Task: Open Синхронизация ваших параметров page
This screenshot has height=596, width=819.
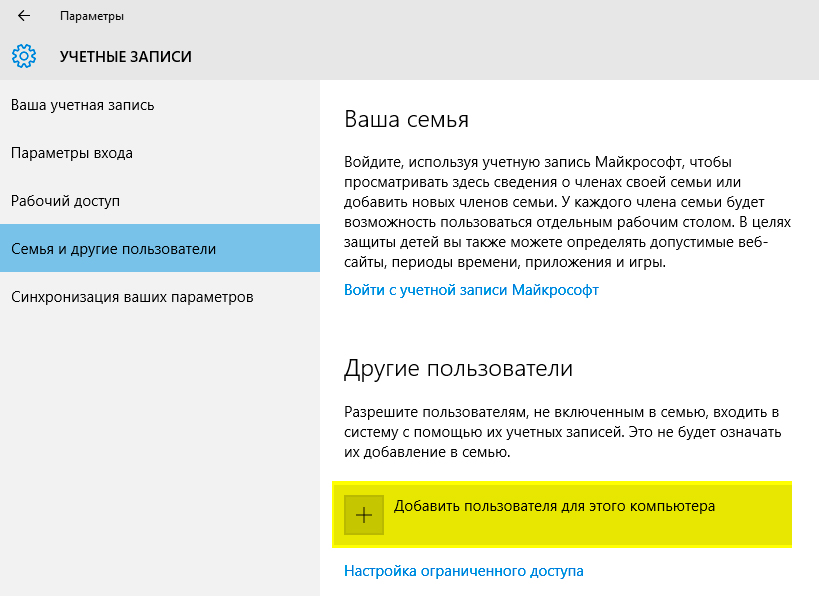Action: click(132, 297)
